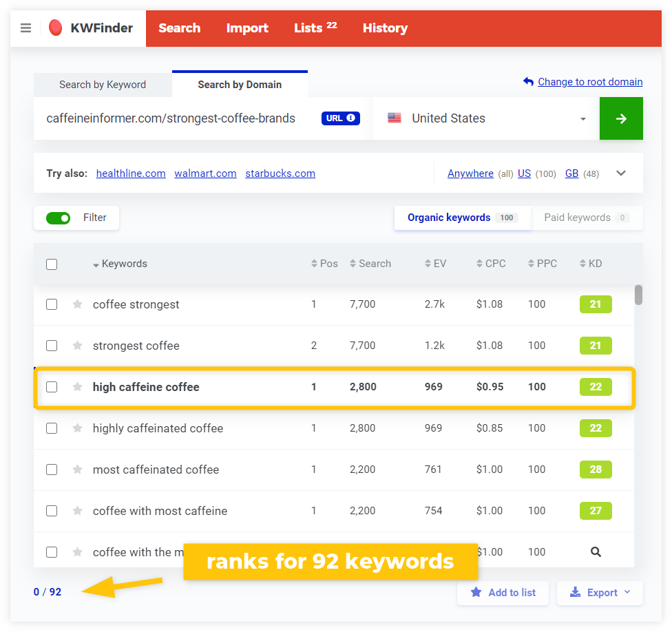672x632 pixels.
Task: Open the Paid keywords tab
Action: [587, 218]
